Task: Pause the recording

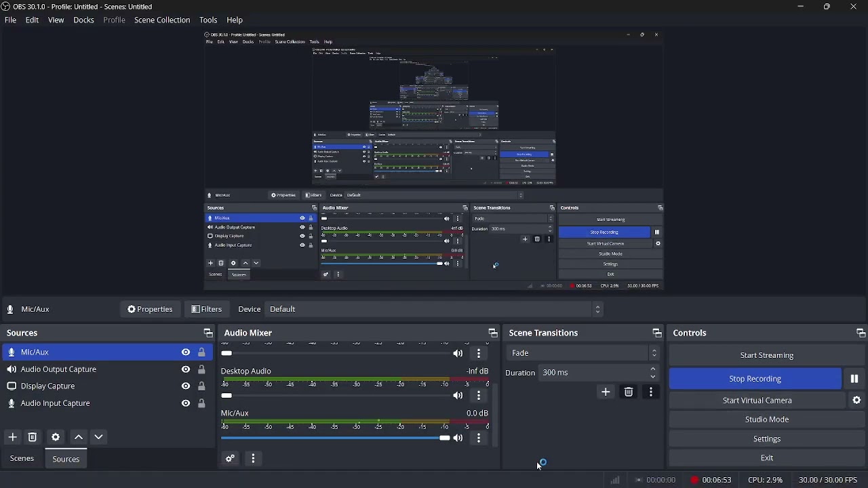Action: coord(855,380)
